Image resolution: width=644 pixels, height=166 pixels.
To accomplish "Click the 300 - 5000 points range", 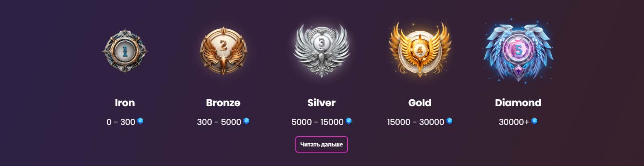I will click(x=219, y=122).
